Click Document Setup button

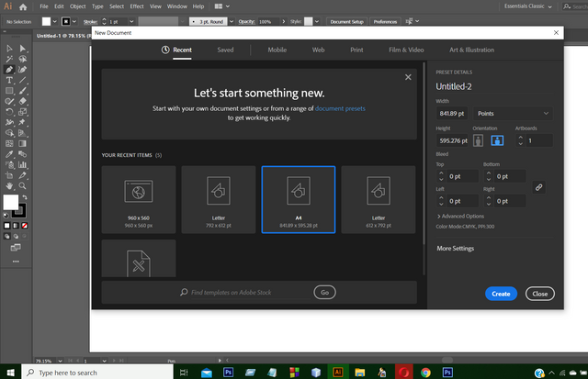(x=347, y=22)
